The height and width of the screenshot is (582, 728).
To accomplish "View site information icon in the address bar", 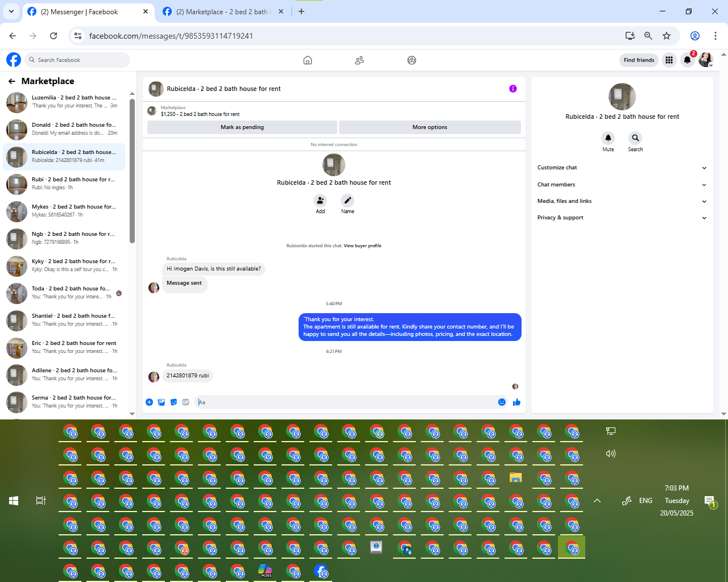I will (78, 36).
